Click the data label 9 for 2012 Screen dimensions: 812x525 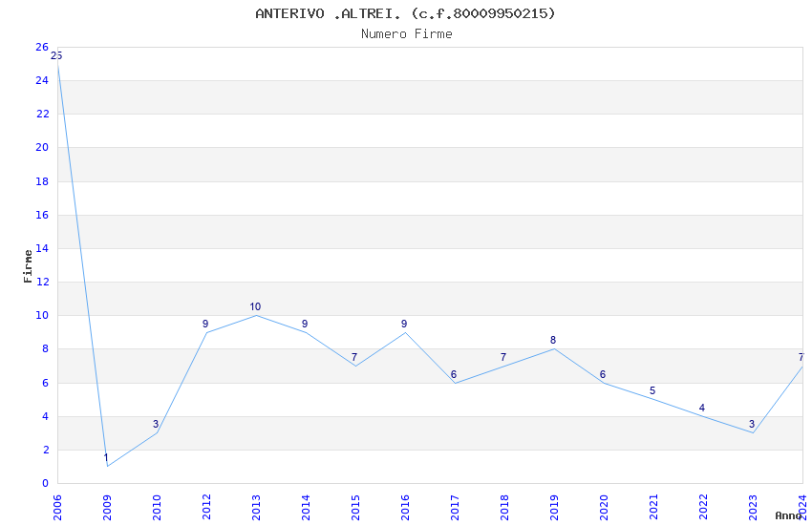(x=205, y=324)
